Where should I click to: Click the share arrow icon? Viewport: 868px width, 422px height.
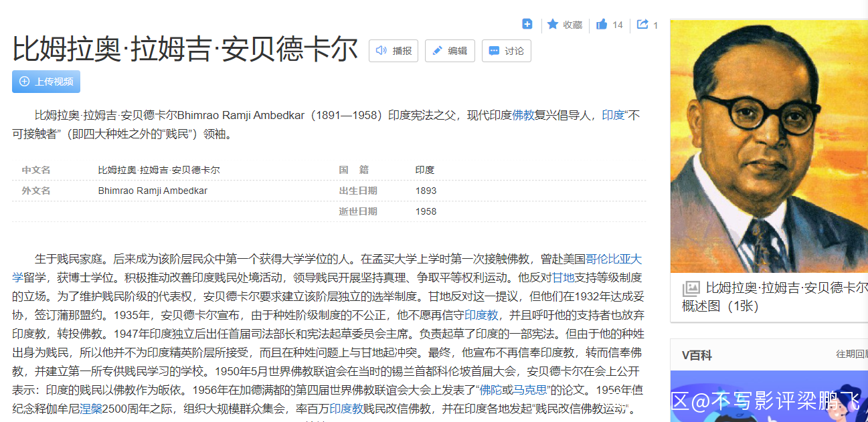click(642, 24)
